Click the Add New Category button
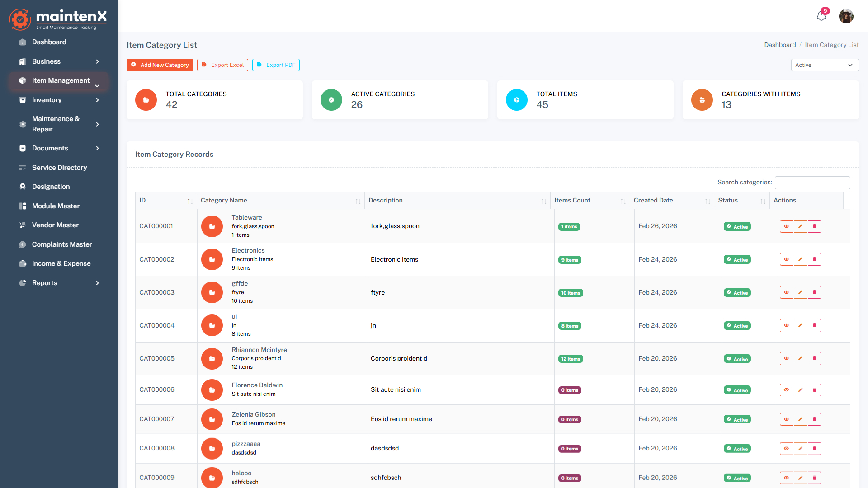The height and width of the screenshot is (488, 868). pos(160,65)
